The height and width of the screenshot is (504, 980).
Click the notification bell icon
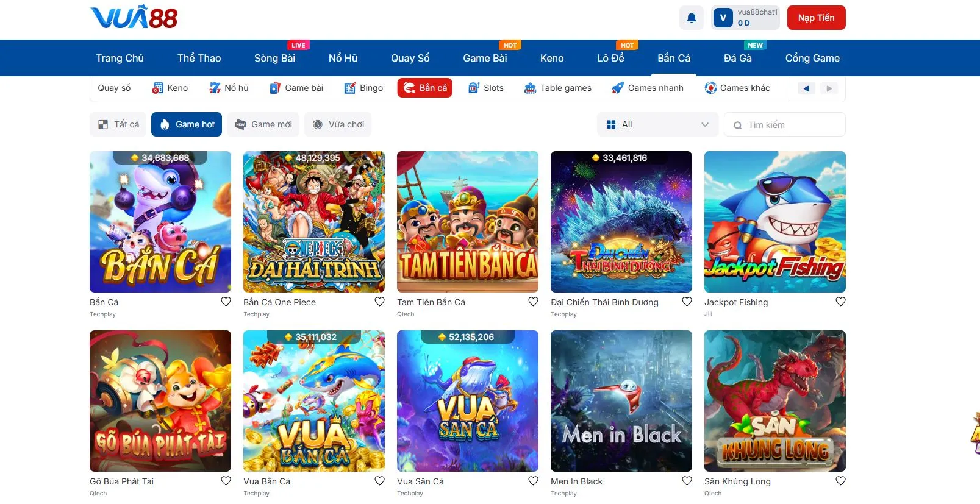pyautogui.click(x=691, y=18)
